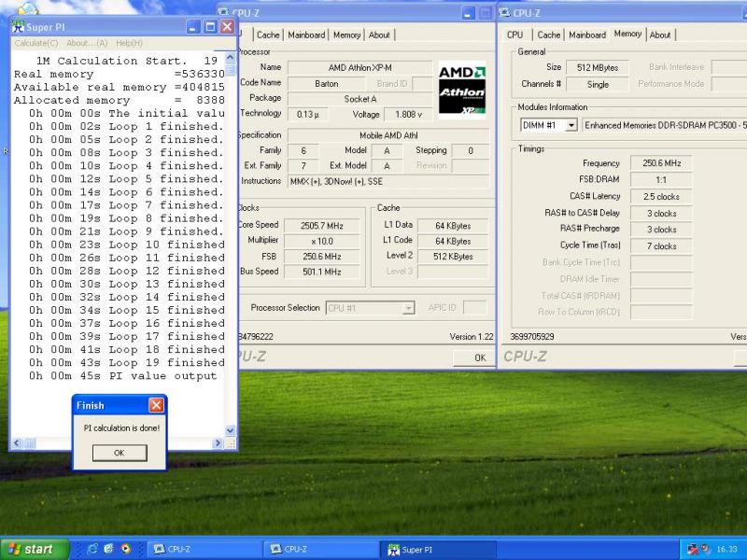The image size is (747, 560).
Task: Click the Package value "Socket A"
Action: [359, 99]
